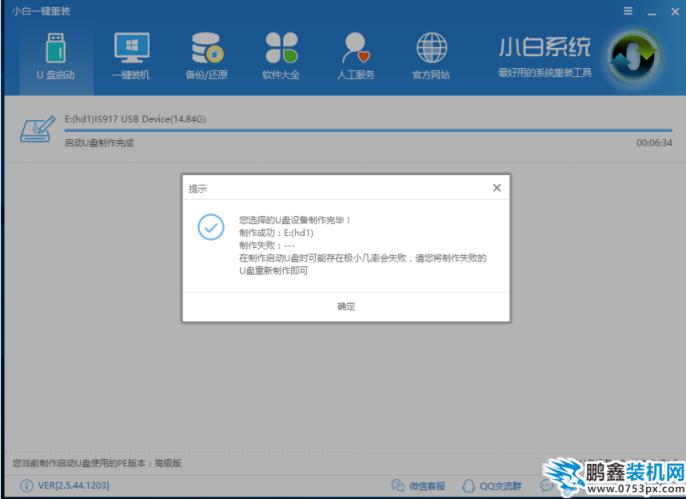
Task: Close the 小白一键重装 window
Action: pyautogui.click(x=675, y=12)
